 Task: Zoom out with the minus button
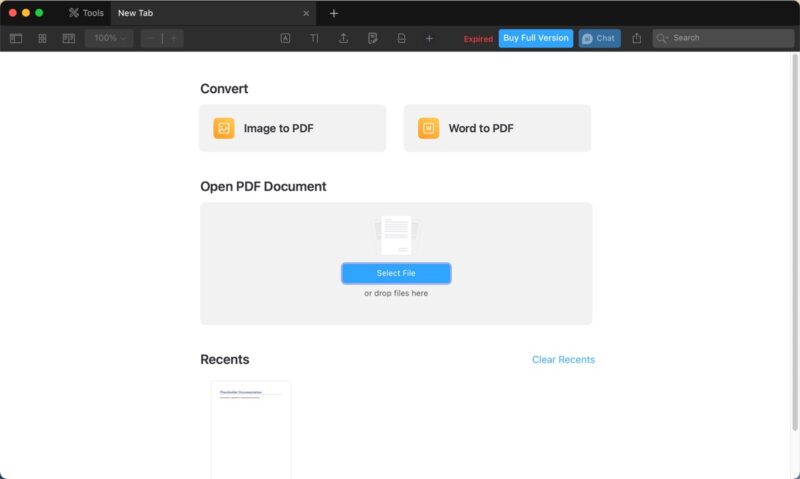[151, 38]
